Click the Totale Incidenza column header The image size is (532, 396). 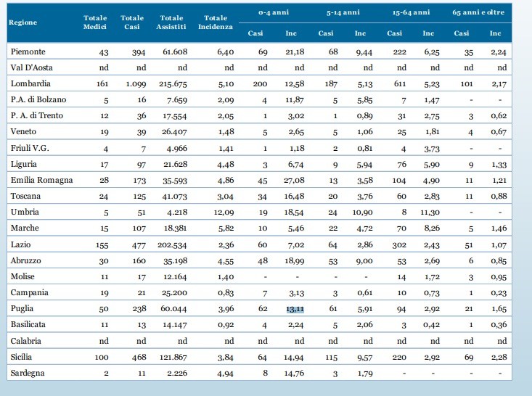click(x=216, y=22)
